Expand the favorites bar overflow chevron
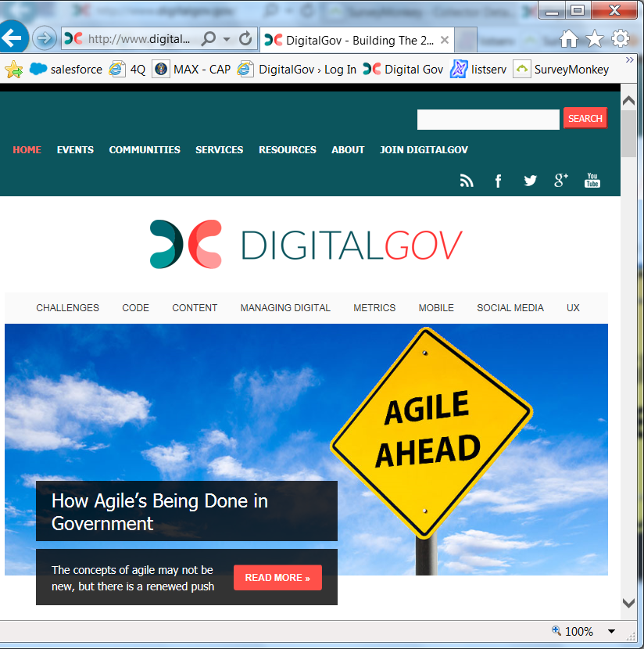Image resolution: width=644 pixels, height=649 pixels. (x=630, y=60)
